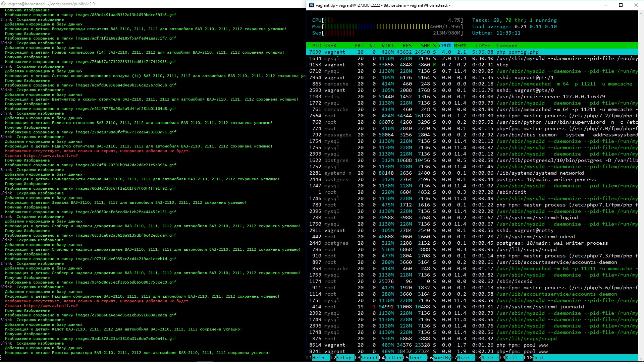Click the Bitvise xterm window title icon
Screen dimensions: 644x362
(x=312, y=5)
